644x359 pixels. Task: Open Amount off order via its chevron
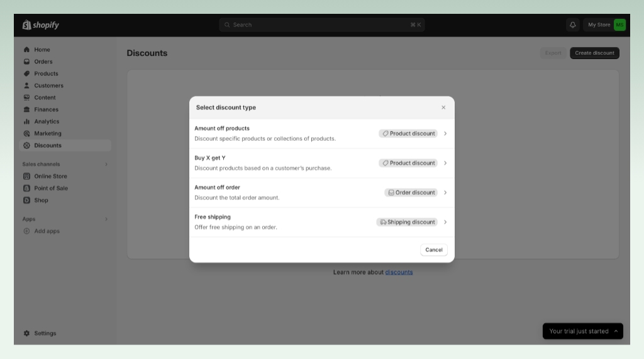445,192
